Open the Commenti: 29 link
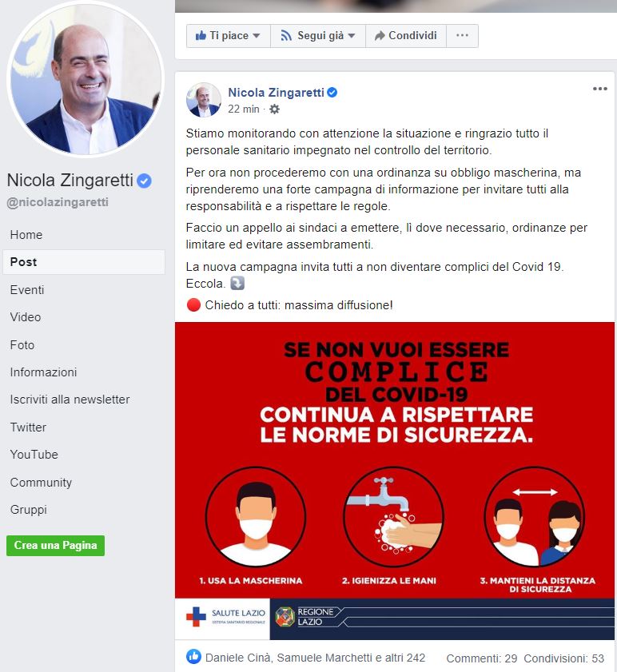The width and height of the screenshot is (617, 672). [481, 658]
